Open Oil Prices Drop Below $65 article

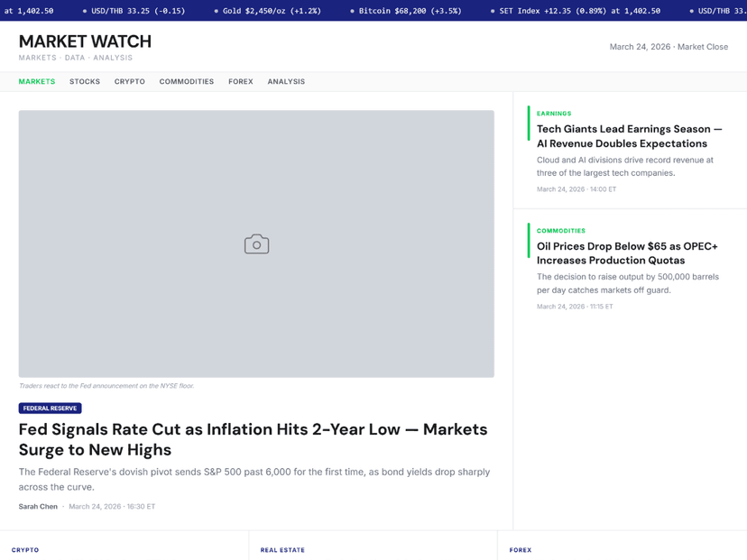pos(627,252)
